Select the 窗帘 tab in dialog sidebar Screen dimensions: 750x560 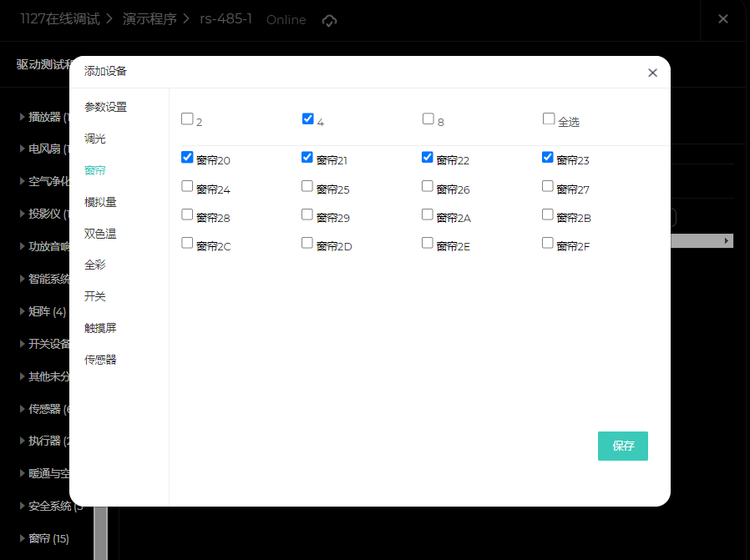[x=94, y=170]
